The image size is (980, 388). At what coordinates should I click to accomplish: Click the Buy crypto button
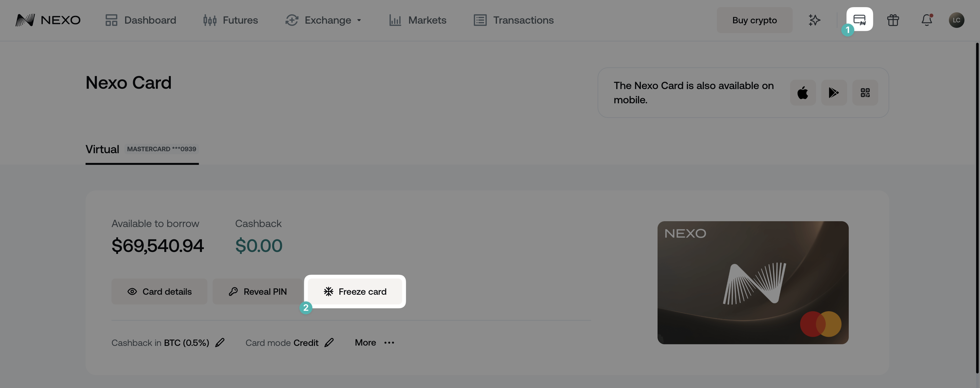(754, 20)
